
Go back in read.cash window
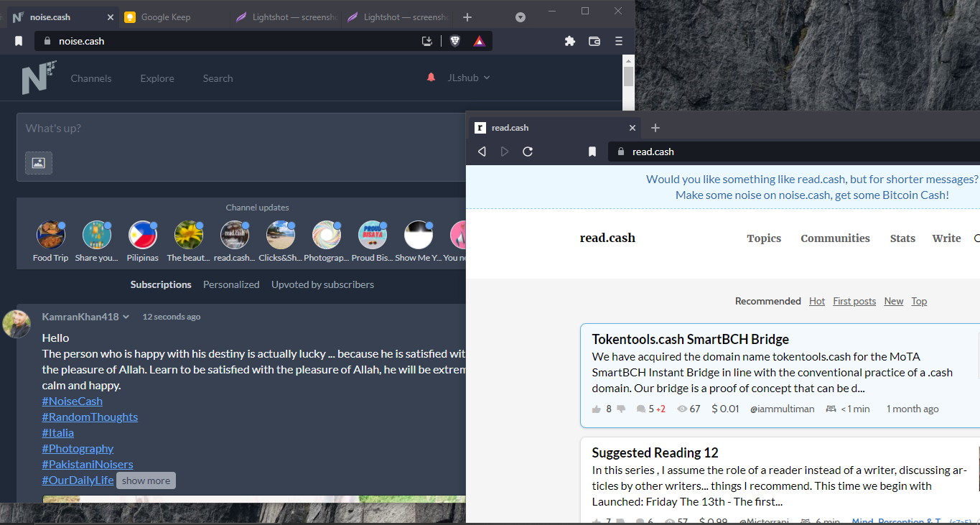pos(482,152)
